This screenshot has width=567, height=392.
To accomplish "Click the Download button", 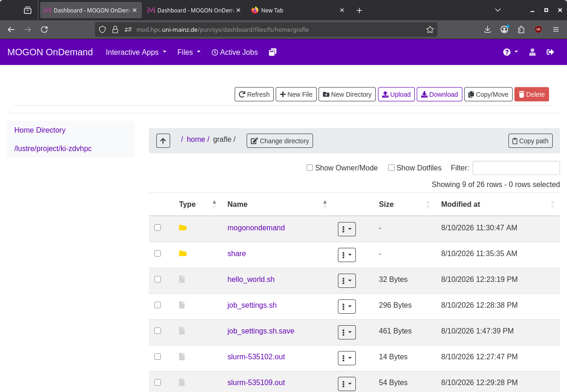I will pyautogui.click(x=439, y=94).
